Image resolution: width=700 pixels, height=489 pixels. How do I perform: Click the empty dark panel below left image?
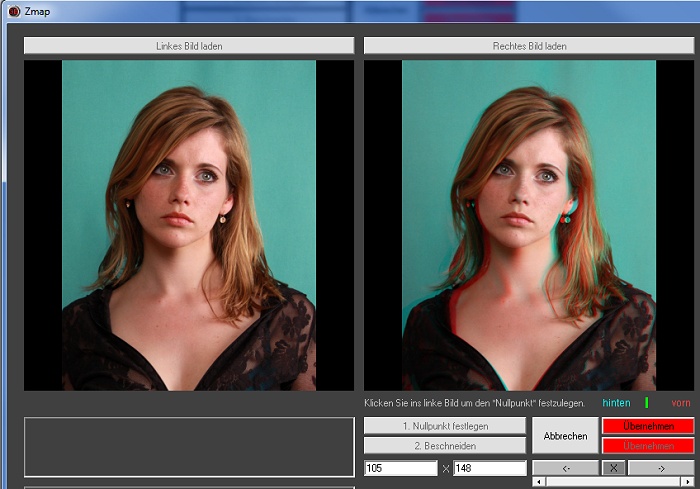(x=189, y=447)
